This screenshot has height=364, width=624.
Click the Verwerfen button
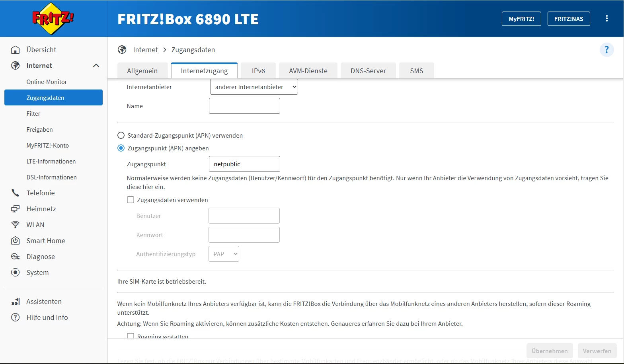(x=597, y=351)
